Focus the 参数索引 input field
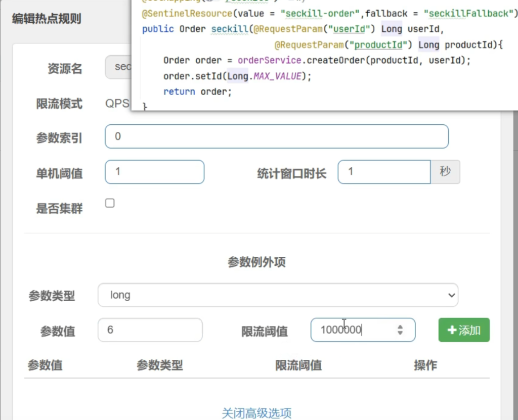This screenshot has height=420, width=518. coord(276,136)
